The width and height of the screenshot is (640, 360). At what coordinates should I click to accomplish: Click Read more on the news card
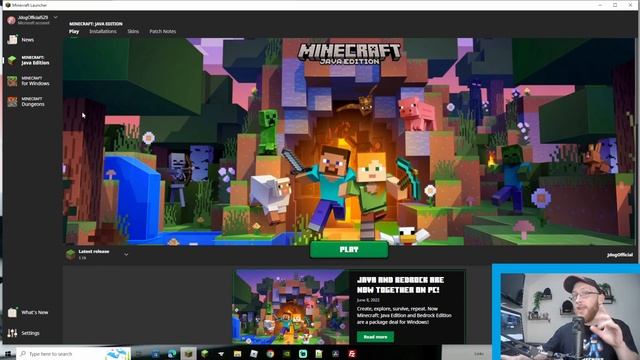pyautogui.click(x=376, y=337)
